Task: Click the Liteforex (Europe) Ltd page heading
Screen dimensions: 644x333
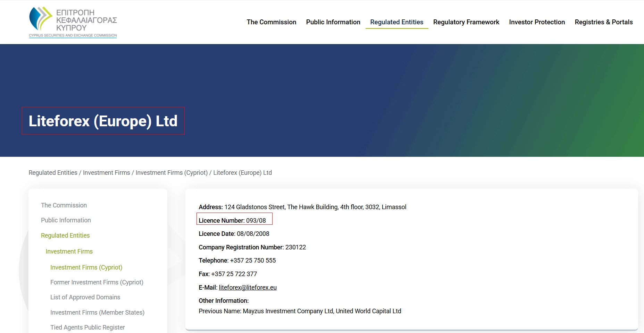Action: 103,121
